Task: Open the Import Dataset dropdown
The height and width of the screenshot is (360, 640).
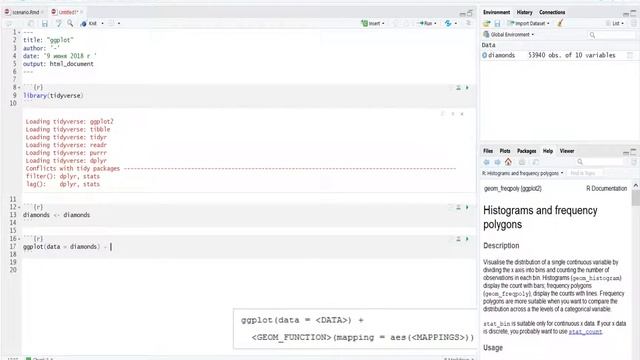Action: (528, 24)
